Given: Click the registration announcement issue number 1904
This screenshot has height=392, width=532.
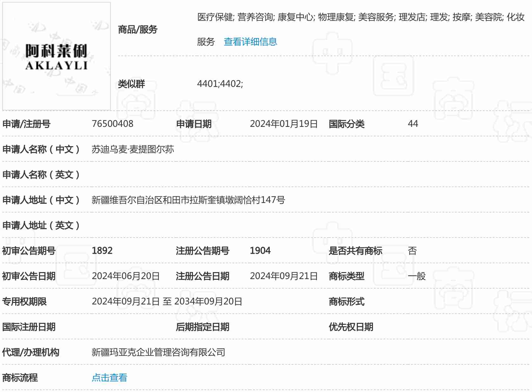Looking at the screenshot, I should [260, 251].
